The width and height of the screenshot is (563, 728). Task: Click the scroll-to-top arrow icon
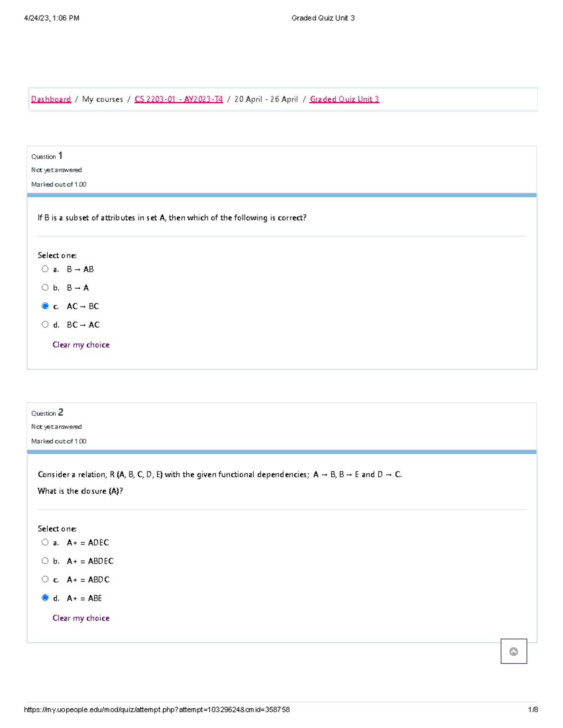514,652
